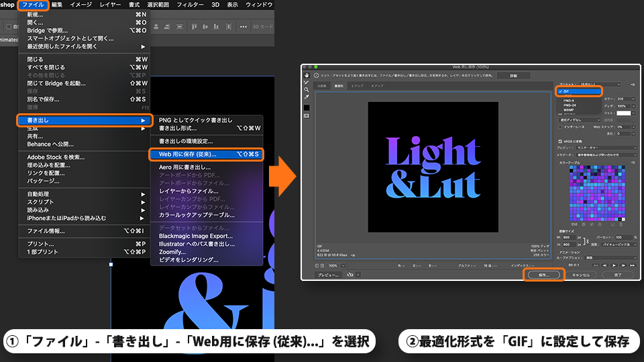This screenshot has width=644, height=362.
Task: Zoom in with the plus button
Action: coord(322,265)
